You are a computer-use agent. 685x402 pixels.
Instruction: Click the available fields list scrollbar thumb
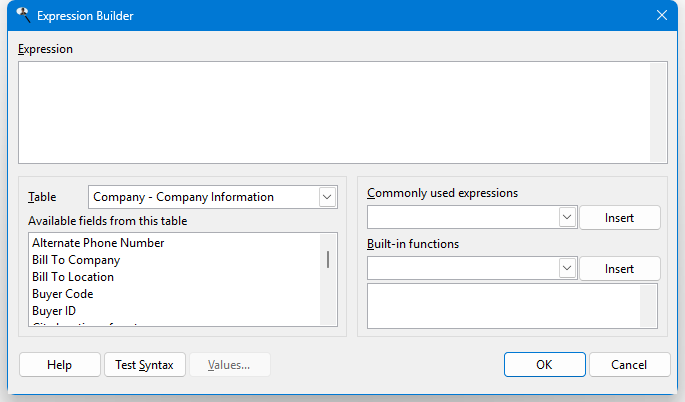click(x=328, y=260)
